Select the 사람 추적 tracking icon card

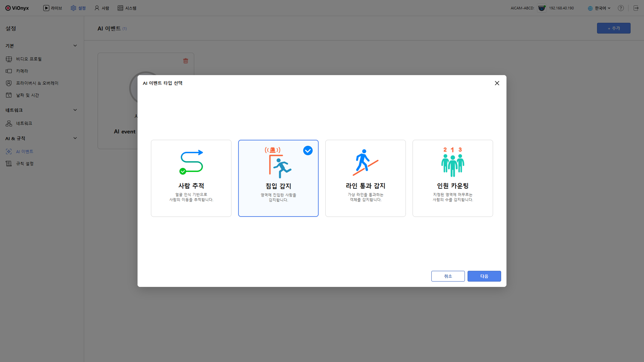pos(191,162)
